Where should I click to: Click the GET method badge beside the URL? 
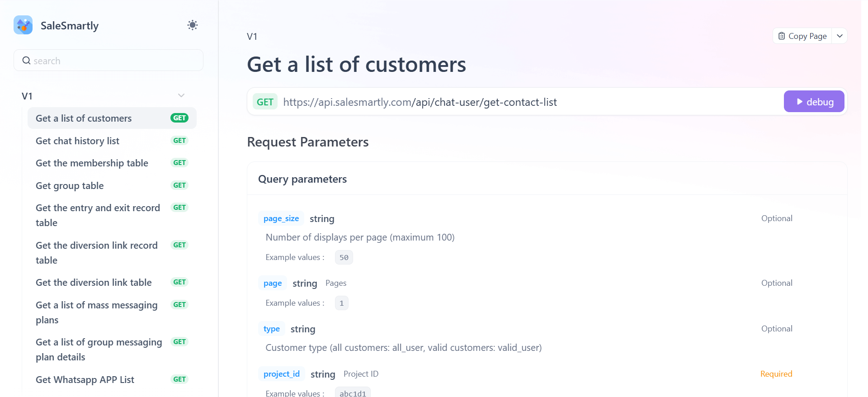(x=265, y=102)
